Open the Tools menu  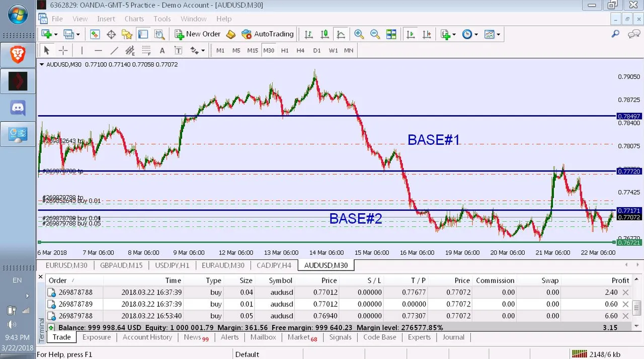(162, 19)
